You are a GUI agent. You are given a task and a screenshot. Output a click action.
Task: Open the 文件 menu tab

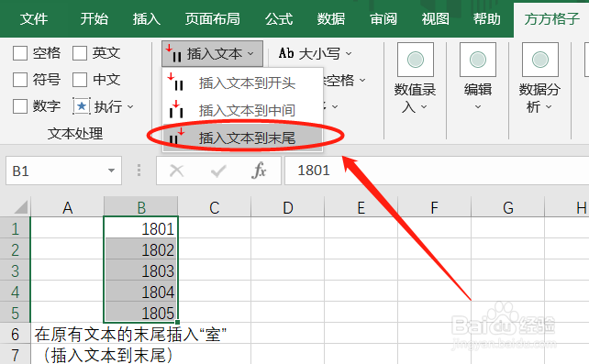point(34,18)
